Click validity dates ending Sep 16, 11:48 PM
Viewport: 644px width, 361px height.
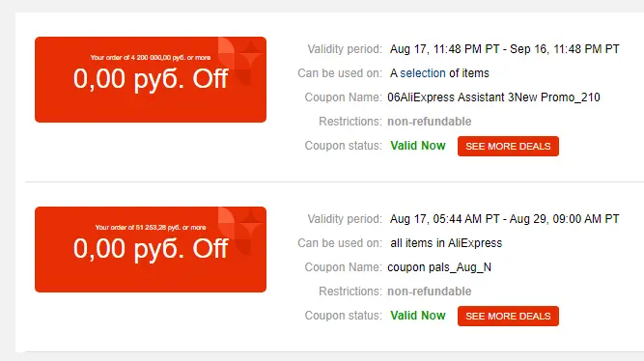(505, 49)
